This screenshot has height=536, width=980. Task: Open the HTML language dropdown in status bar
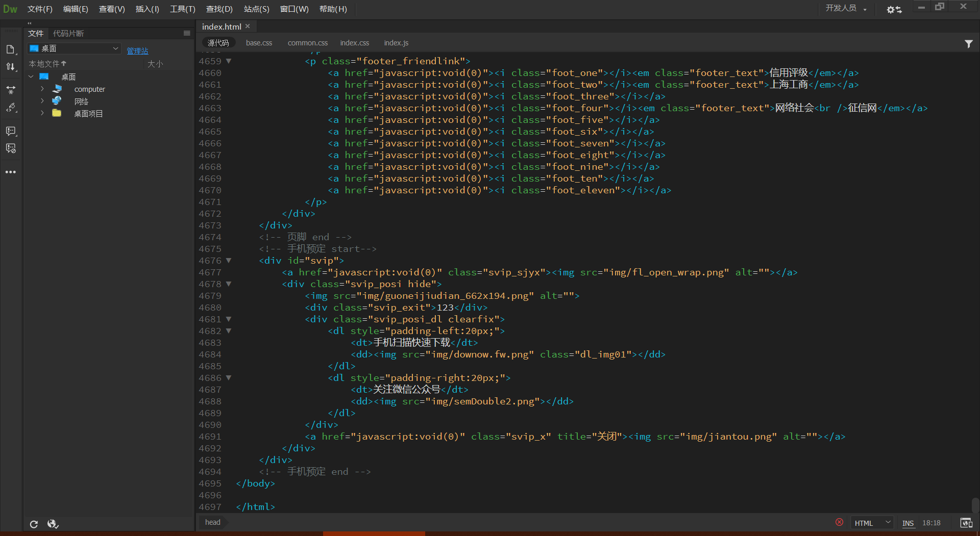click(x=872, y=523)
